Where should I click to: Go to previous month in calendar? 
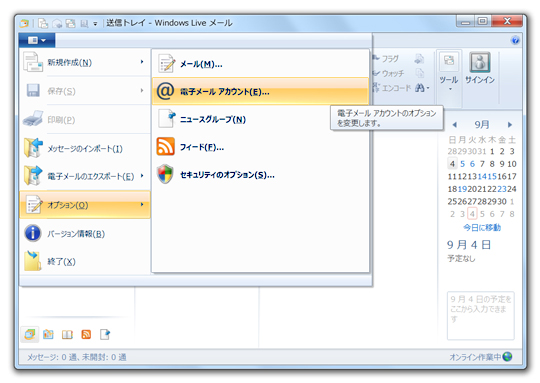coord(455,124)
